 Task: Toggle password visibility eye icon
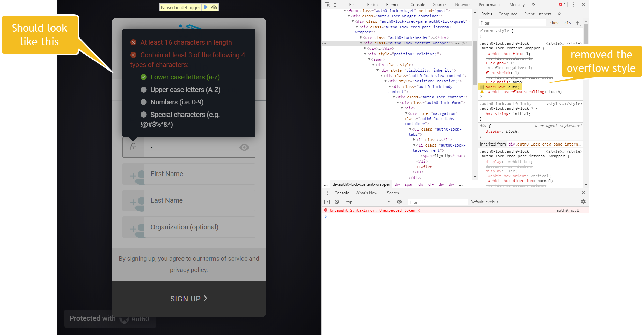click(x=244, y=147)
